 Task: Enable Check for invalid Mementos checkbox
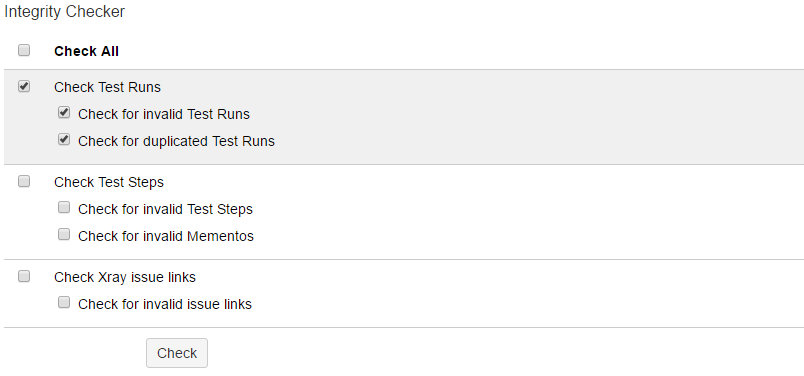(x=64, y=234)
